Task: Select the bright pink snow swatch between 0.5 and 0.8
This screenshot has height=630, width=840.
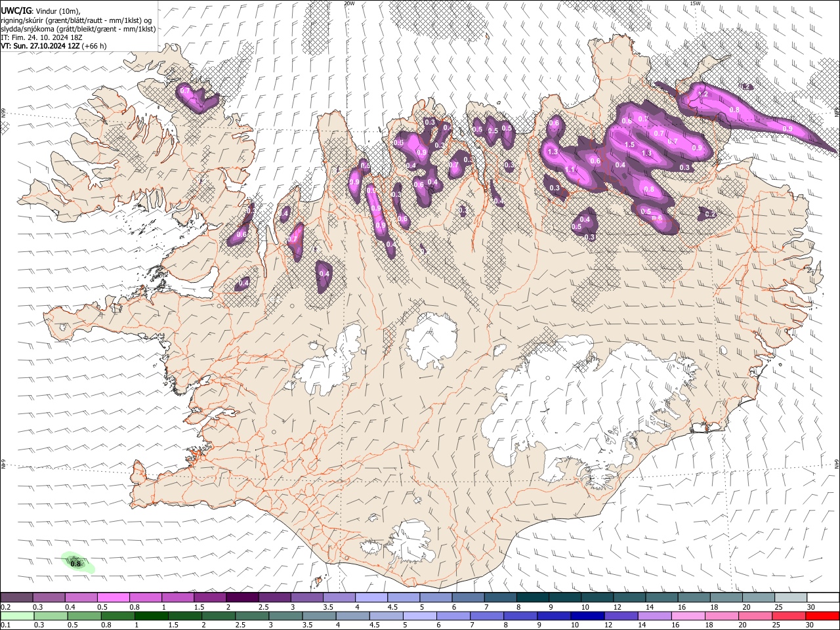Action: [114, 597]
